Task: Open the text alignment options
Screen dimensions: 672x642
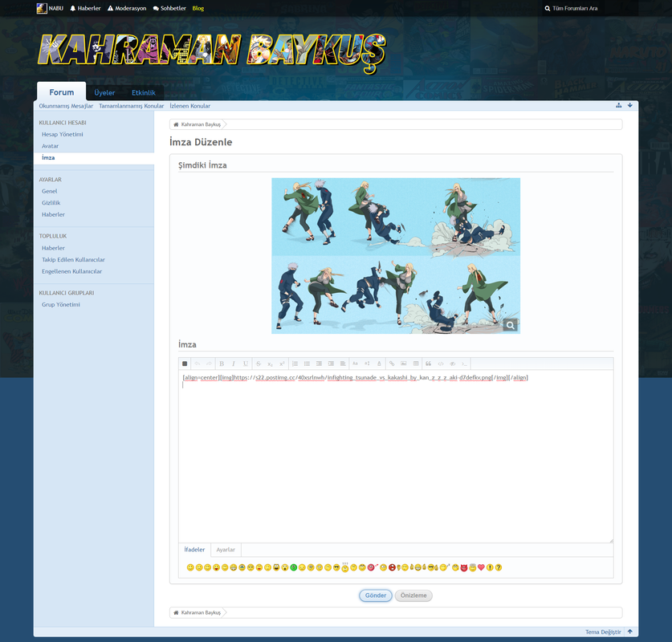Action: pyautogui.click(x=343, y=364)
